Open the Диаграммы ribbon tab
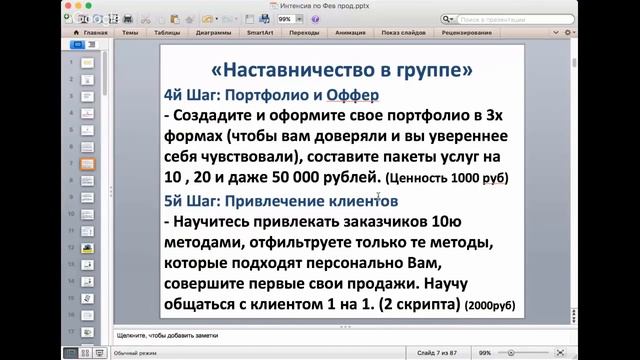 point(213,33)
